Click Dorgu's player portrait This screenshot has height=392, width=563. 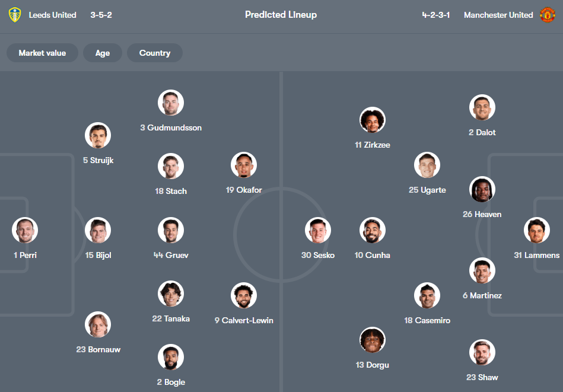[x=372, y=339]
